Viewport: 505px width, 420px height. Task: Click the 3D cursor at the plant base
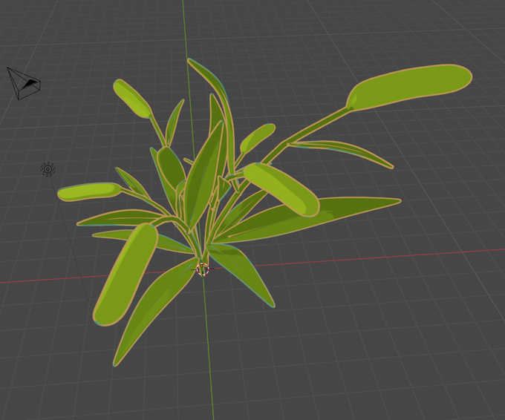pos(203,269)
